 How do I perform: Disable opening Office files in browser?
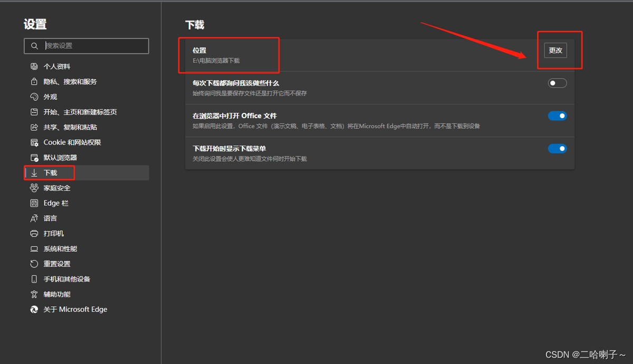(x=557, y=116)
